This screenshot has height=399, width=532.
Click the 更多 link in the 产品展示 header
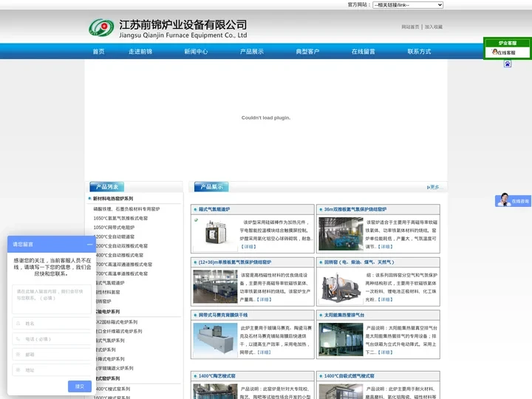(x=434, y=187)
